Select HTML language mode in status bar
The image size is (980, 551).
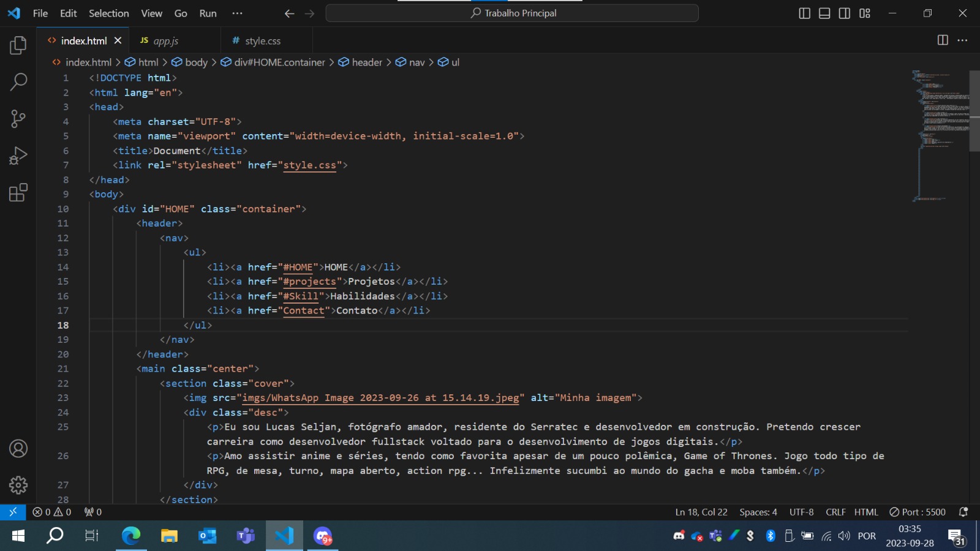[x=866, y=512]
